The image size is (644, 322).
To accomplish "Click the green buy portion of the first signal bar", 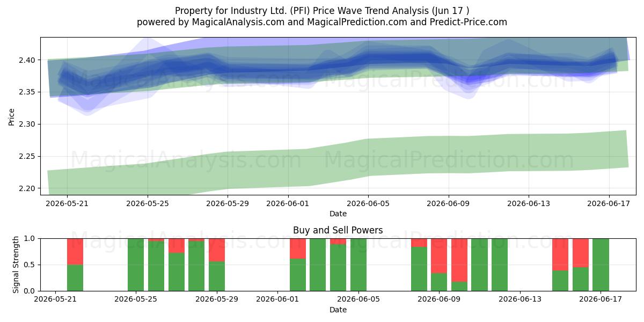I will (x=75, y=277).
